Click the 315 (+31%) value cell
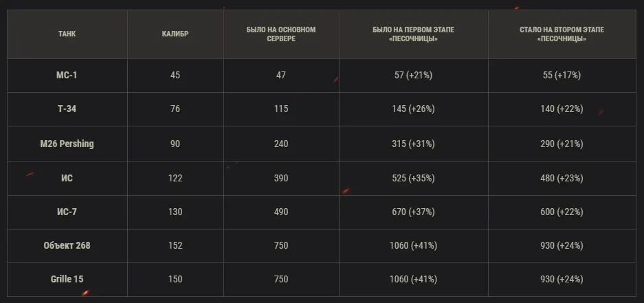The width and height of the screenshot is (644, 303). point(413,144)
